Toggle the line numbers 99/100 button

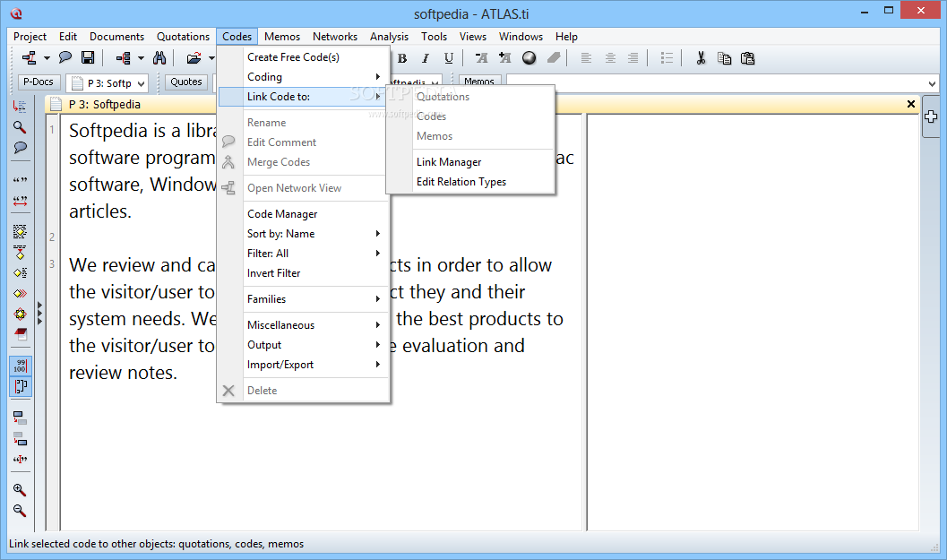20,366
